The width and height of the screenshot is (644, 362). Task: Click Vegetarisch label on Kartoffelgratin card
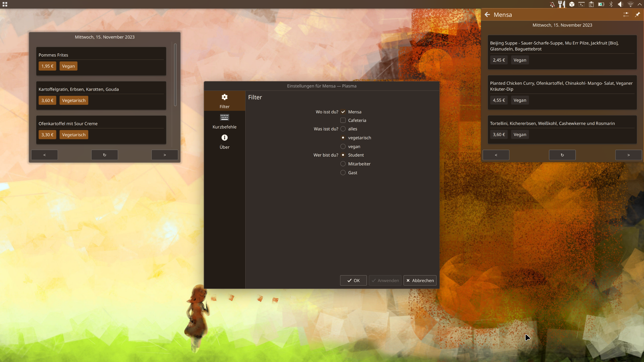pyautogui.click(x=74, y=101)
